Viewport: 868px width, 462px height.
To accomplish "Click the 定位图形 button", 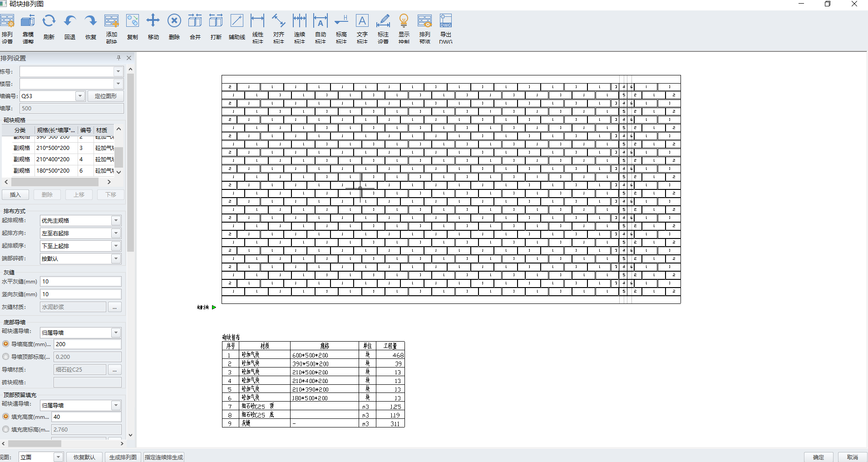I will click(106, 96).
